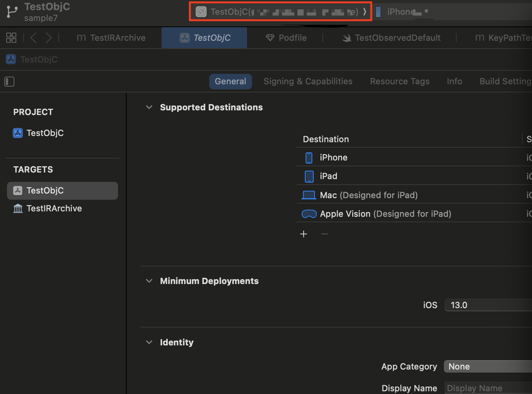Open the TestObjC scheme selector

pyautogui.click(x=280, y=12)
